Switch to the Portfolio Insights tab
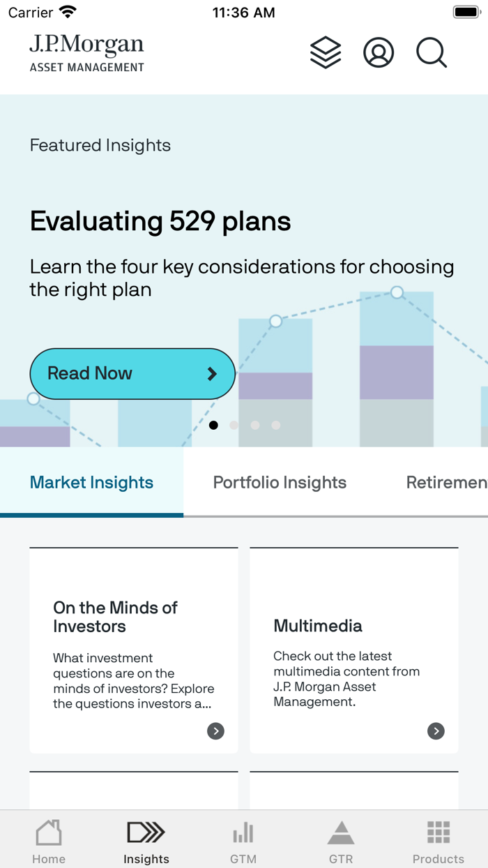The image size is (488, 868). 280,482
